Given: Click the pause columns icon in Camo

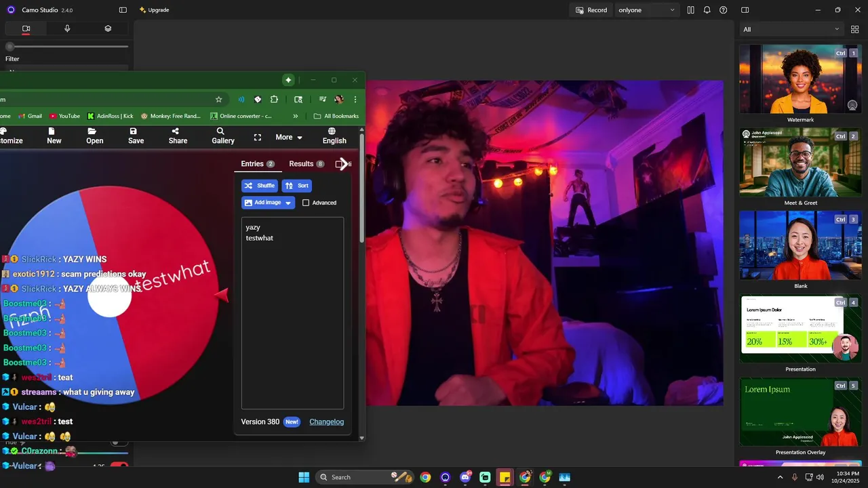Looking at the screenshot, I should [x=690, y=10].
